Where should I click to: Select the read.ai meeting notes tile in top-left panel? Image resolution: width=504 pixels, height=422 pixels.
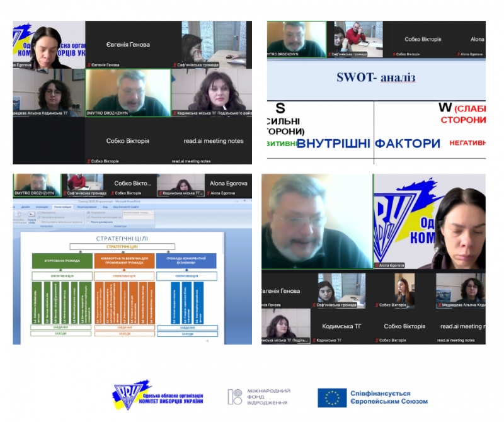click(x=210, y=141)
